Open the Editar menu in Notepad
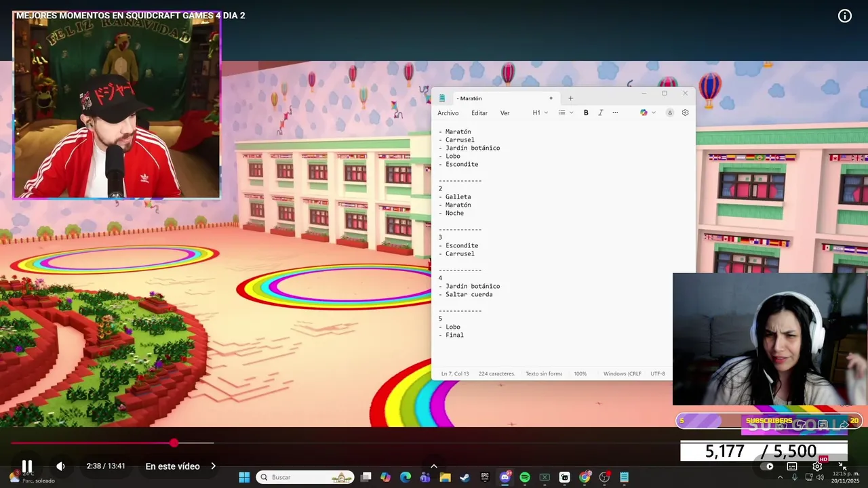 pos(479,113)
